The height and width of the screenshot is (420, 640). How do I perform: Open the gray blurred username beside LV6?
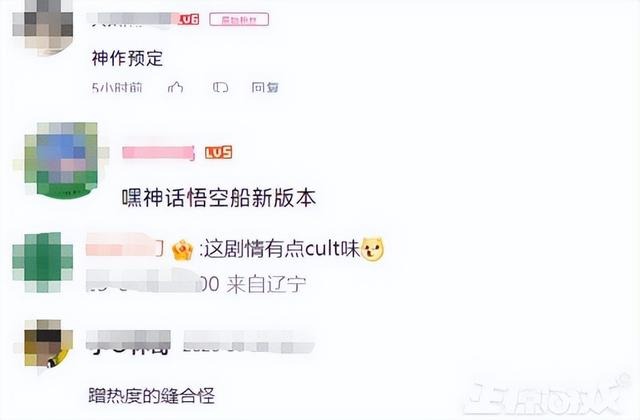pos(133,19)
